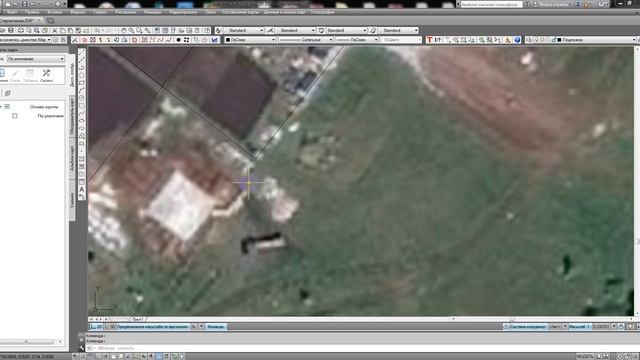The width and height of the screenshot is (640, 360).
Task: Open the workspace dropdown on the left toolbar
Action: point(25,40)
